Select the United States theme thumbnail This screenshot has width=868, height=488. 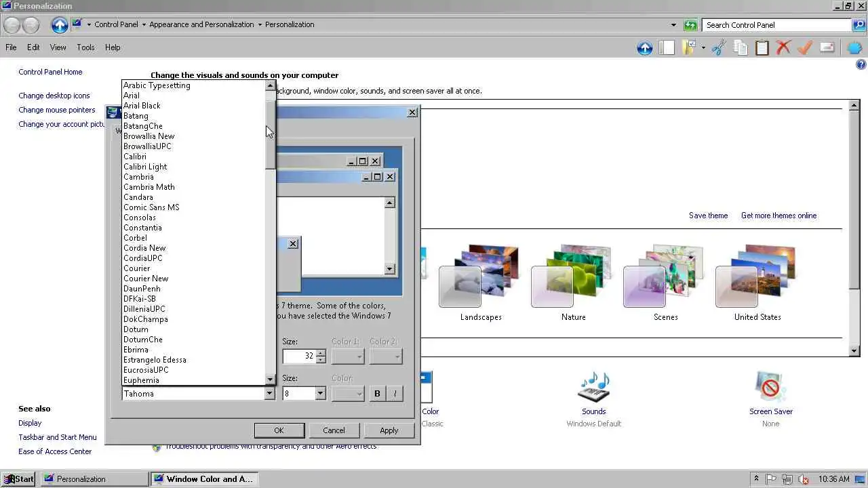click(757, 277)
